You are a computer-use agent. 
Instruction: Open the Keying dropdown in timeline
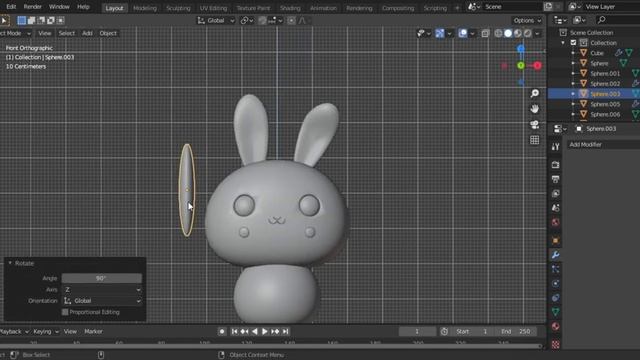coord(46,332)
